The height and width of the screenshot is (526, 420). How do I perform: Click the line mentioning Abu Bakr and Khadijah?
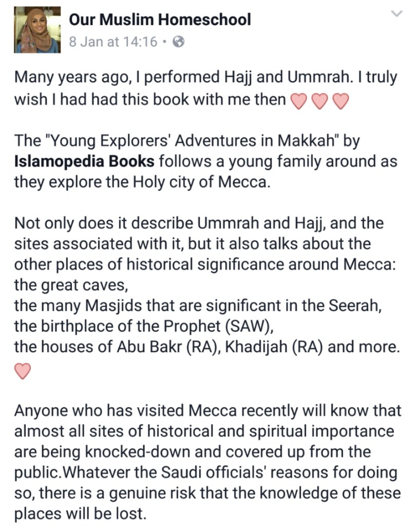(x=206, y=347)
